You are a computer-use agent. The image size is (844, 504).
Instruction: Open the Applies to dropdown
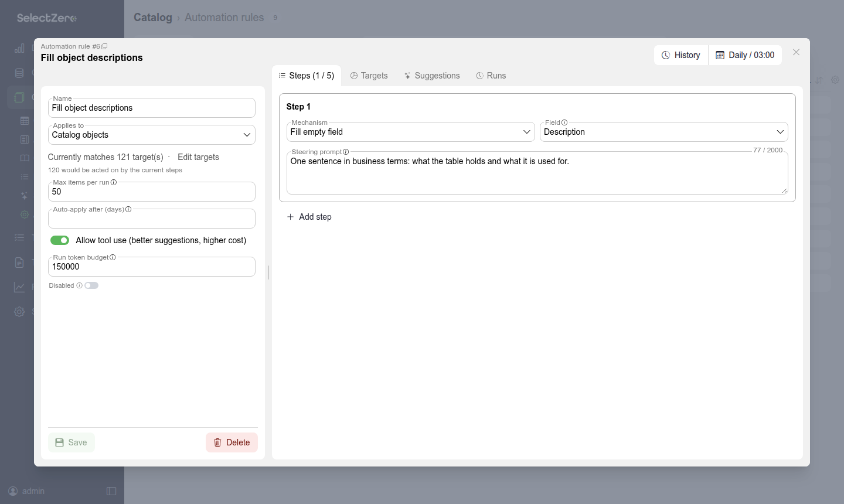(152, 135)
